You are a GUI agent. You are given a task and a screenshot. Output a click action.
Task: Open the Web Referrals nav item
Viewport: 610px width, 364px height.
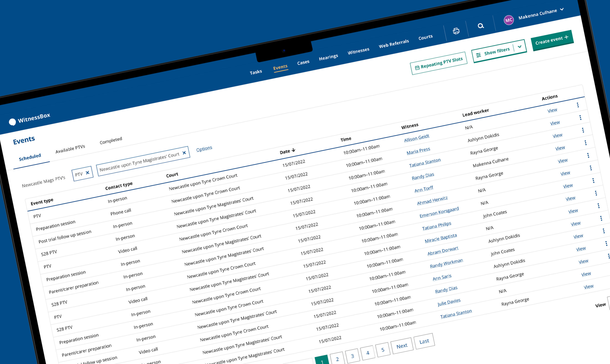coord(394,44)
